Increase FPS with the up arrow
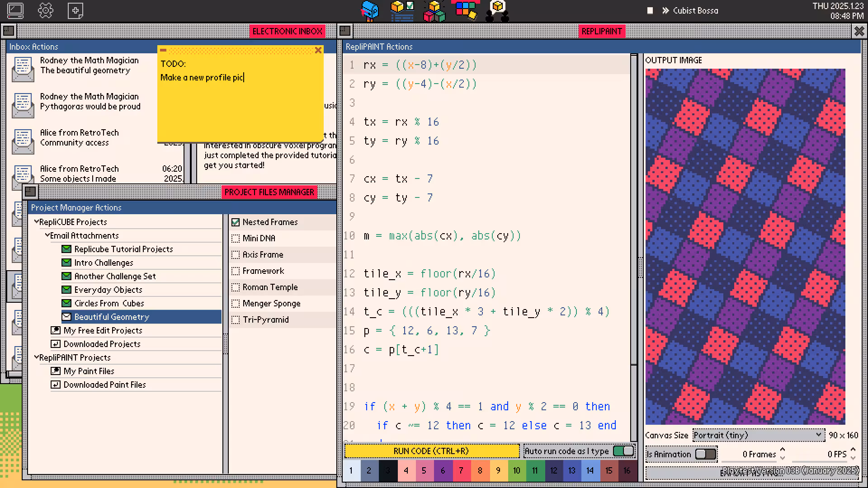Viewport: 868px width, 488px height. point(853,450)
